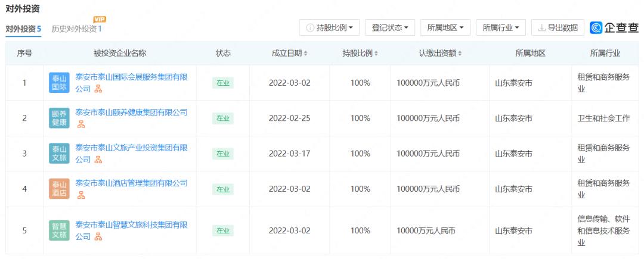Image resolution: width=644 pixels, height=259 pixels.
Task: Click the 颐养健康 company logo icon
Action: (x=59, y=118)
